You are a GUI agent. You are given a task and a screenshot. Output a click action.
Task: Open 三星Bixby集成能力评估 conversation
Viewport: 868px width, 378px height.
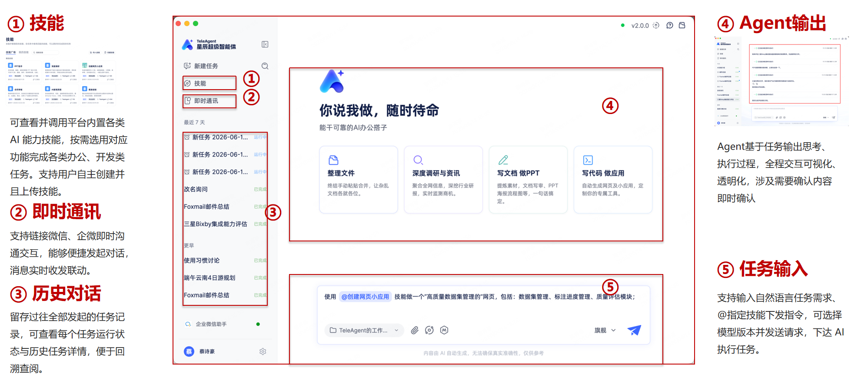(225, 224)
